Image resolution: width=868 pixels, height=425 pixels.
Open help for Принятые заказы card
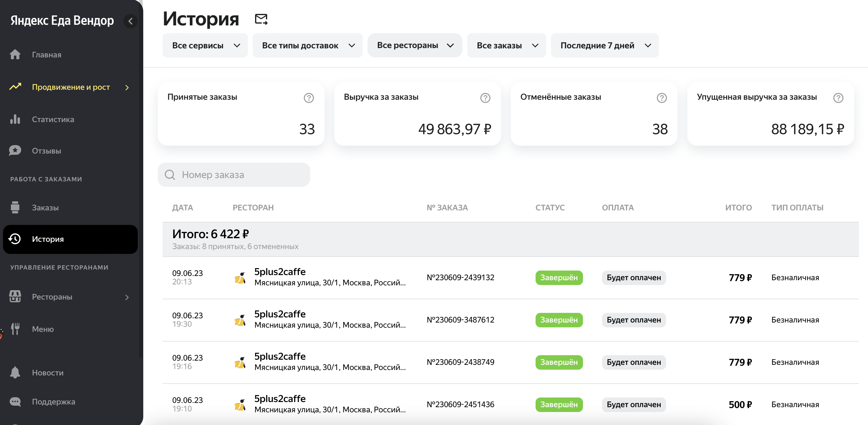(x=309, y=98)
